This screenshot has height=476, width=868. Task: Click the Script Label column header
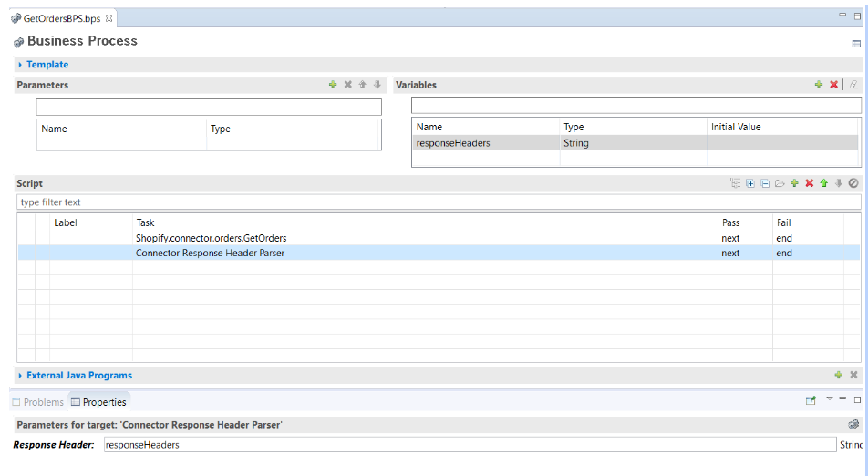[66, 222]
